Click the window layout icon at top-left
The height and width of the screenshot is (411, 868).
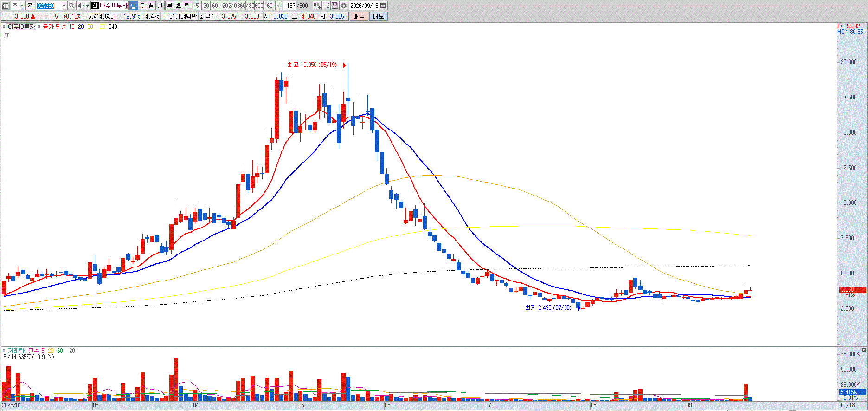(6, 6)
